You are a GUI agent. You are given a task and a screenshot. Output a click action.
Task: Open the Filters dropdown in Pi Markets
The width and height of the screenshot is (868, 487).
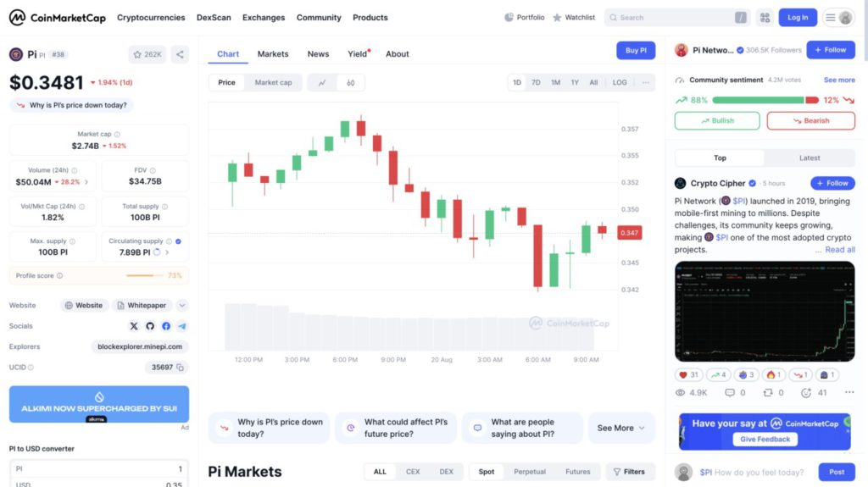(x=630, y=472)
